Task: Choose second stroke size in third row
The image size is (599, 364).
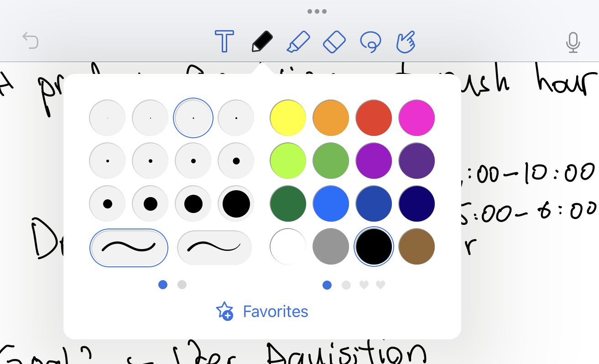Action: (x=150, y=204)
